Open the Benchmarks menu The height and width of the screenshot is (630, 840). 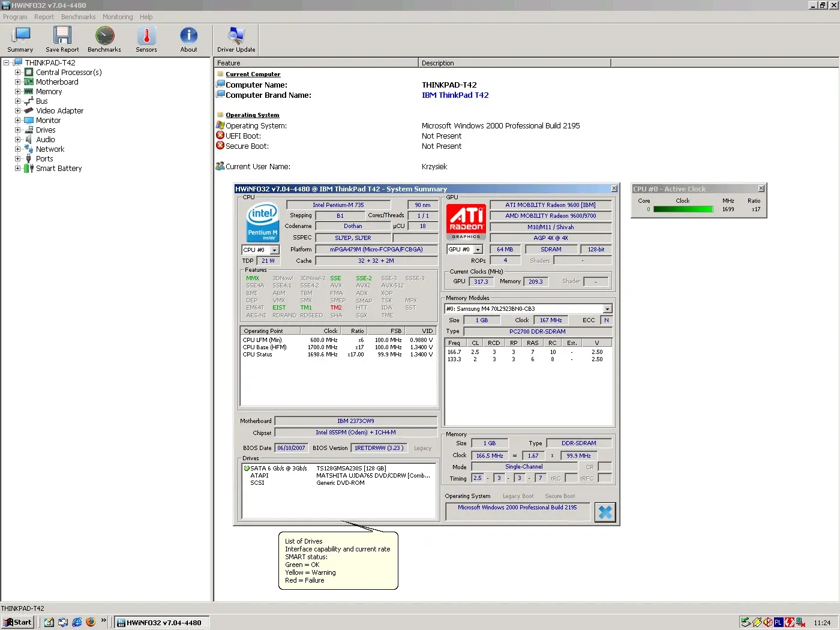pos(78,17)
